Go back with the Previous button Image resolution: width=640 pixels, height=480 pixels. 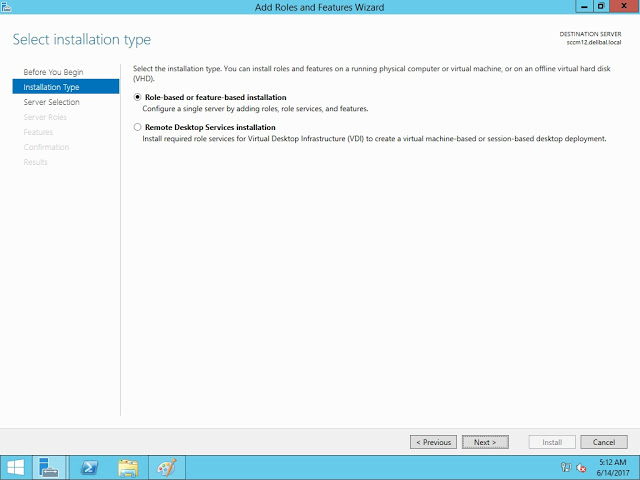[433, 442]
